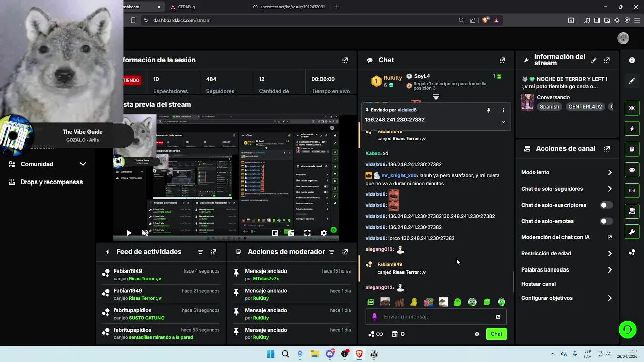The width and height of the screenshot is (644, 362).
Task: Open a new browser tab
Action: click(x=337, y=7)
